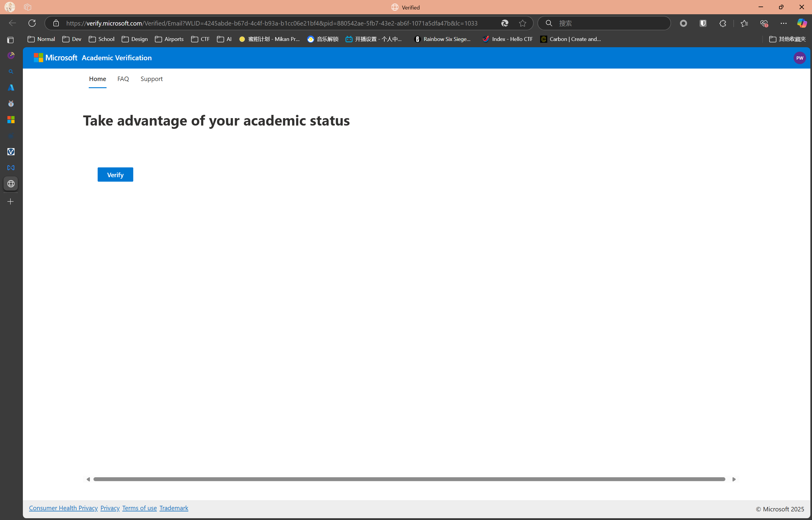The height and width of the screenshot is (520, 812).
Task: Click the favorite star icon in address bar
Action: (522, 23)
